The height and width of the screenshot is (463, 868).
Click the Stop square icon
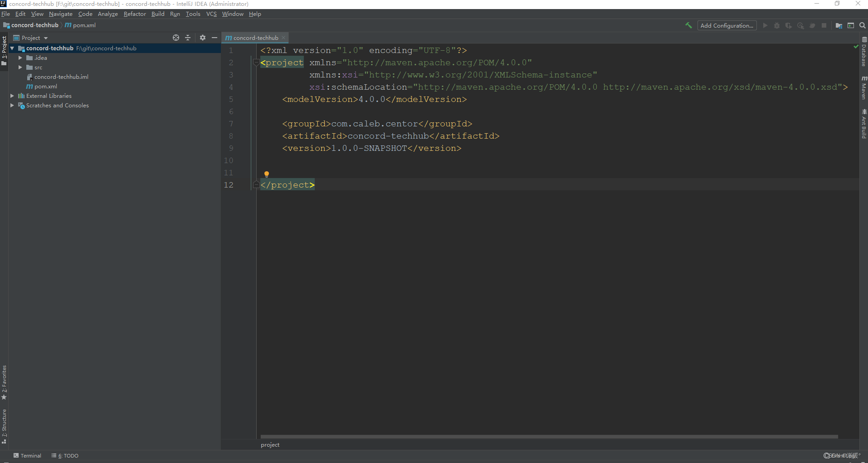click(x=824, y=25)
